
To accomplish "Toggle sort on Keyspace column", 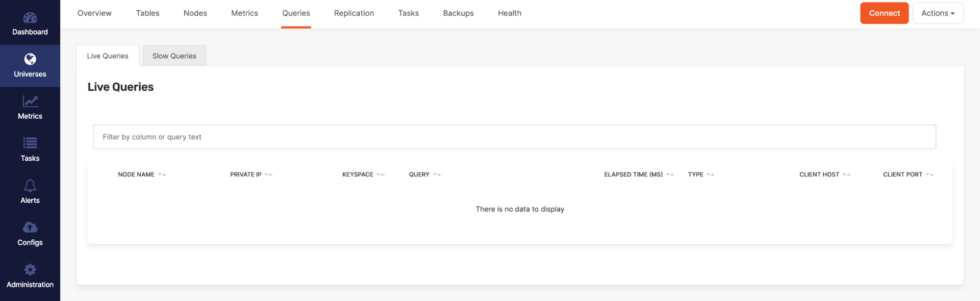I will 380,175.
